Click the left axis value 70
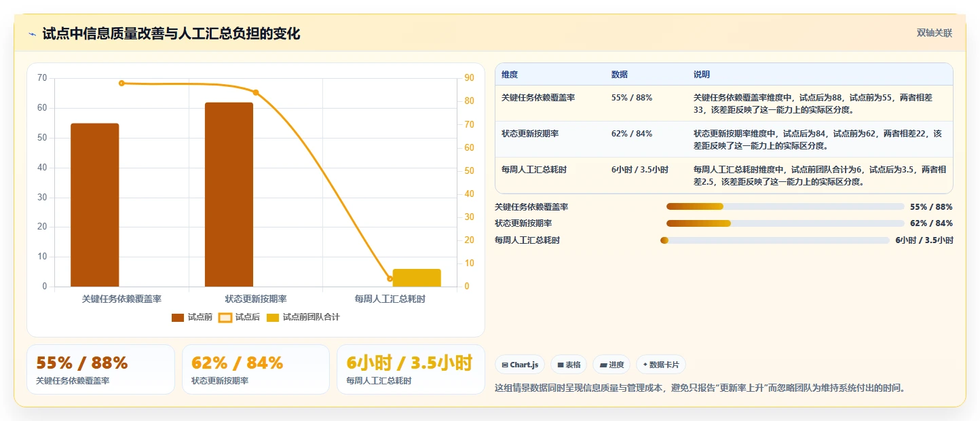 42,78
